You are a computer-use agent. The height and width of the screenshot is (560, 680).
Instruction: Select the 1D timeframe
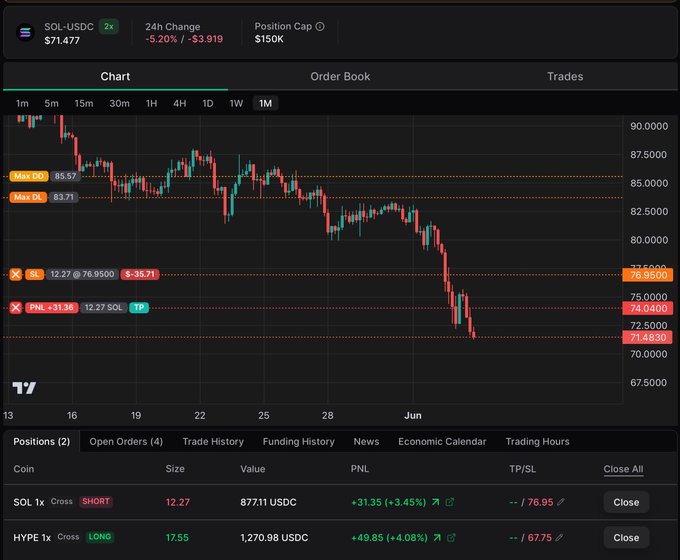pos(208,103)
